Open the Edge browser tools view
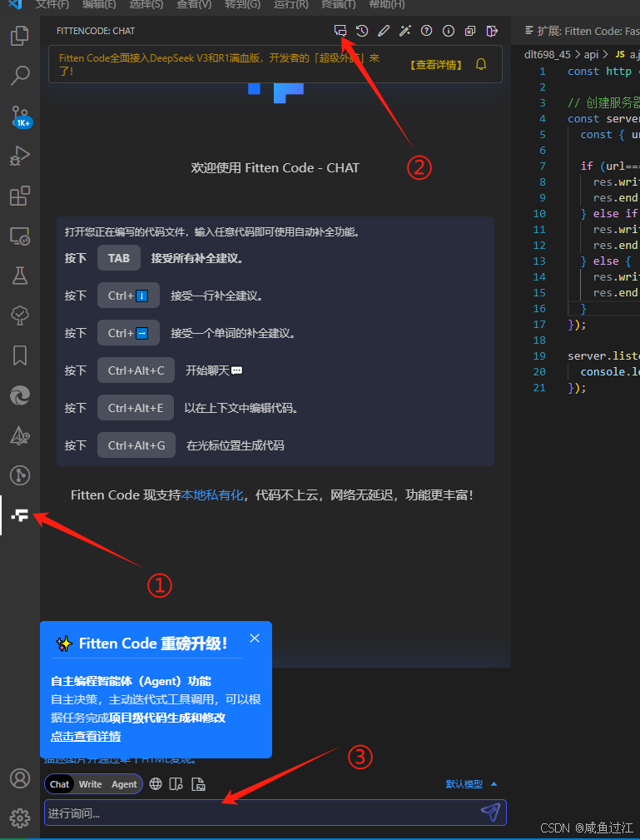 tap(20, 395)
